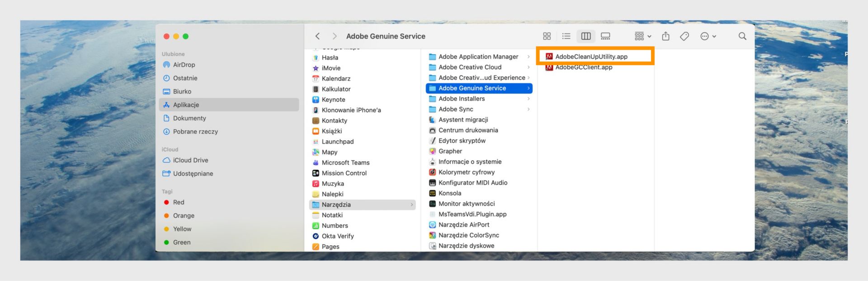The width and height of the screenshot is (868, 281).
Task: Select Microsoft Teams app
Action: pos(363,162)
